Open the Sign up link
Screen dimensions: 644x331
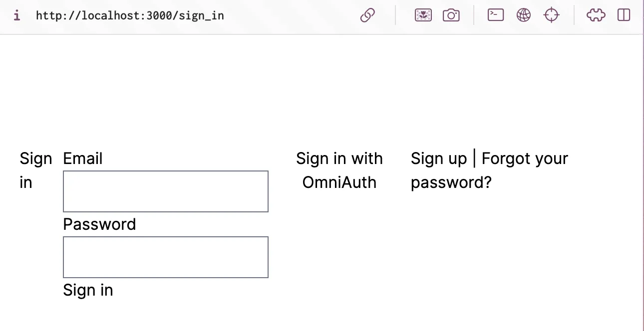[x=438, y=159]
